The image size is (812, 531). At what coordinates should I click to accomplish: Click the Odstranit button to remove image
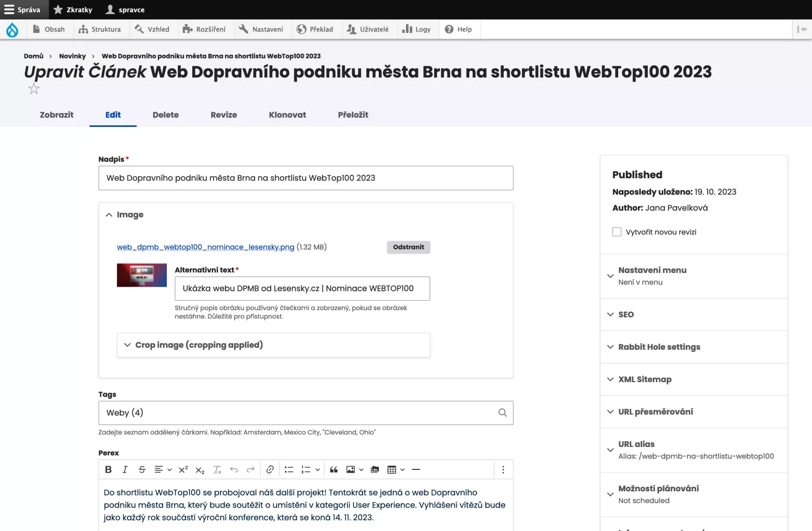coord(409,247)
